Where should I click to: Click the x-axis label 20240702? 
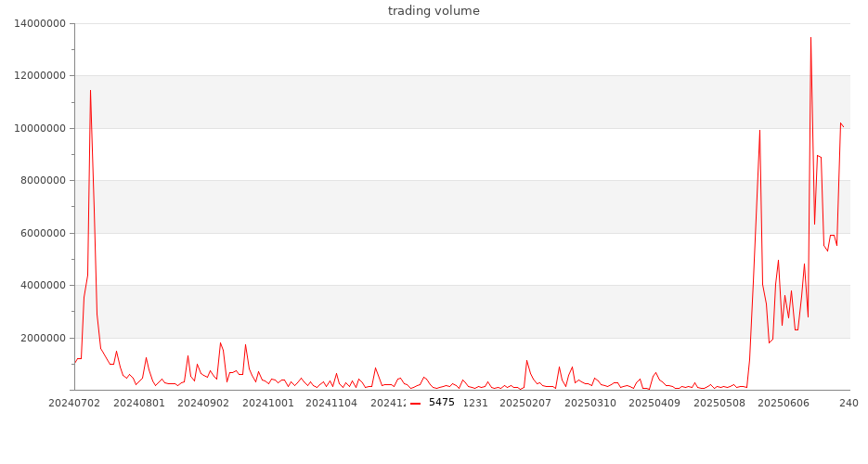[x=74, y=403]
